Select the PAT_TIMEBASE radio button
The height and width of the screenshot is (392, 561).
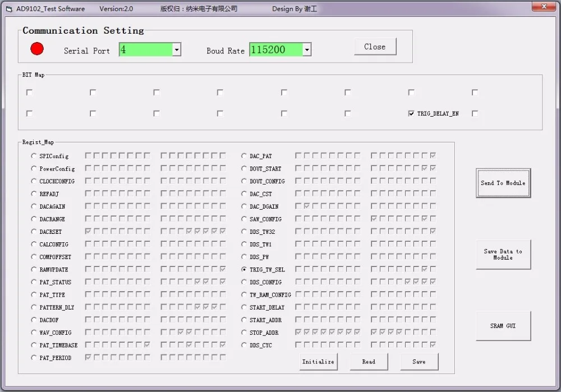[34, 345]
